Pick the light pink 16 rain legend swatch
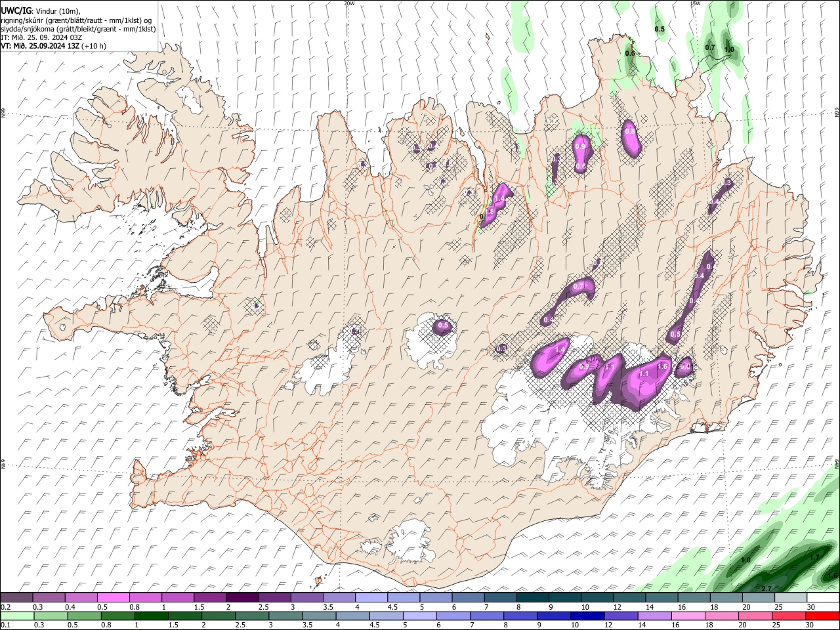Viewport: 840px width, 630px height. tap(688, 616)
